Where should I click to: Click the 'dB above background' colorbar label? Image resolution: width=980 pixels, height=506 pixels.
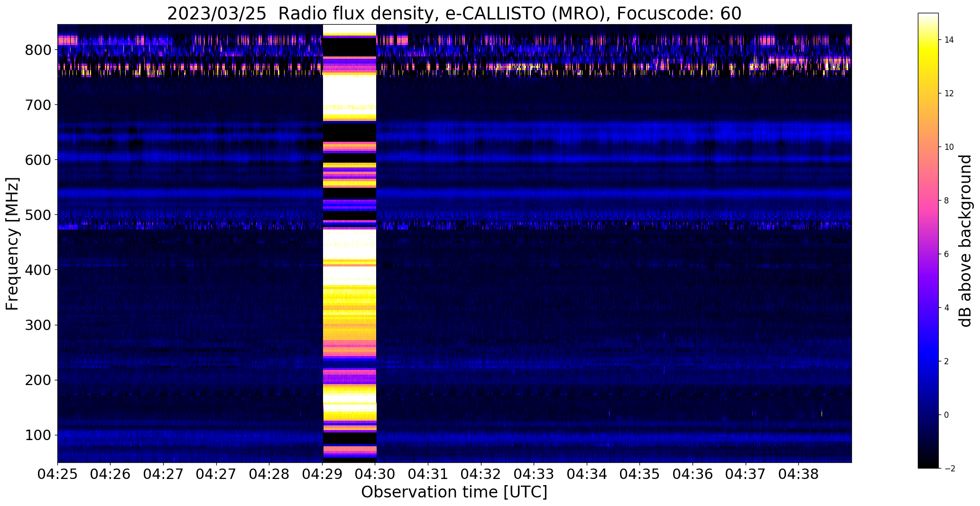coord(965,241)
